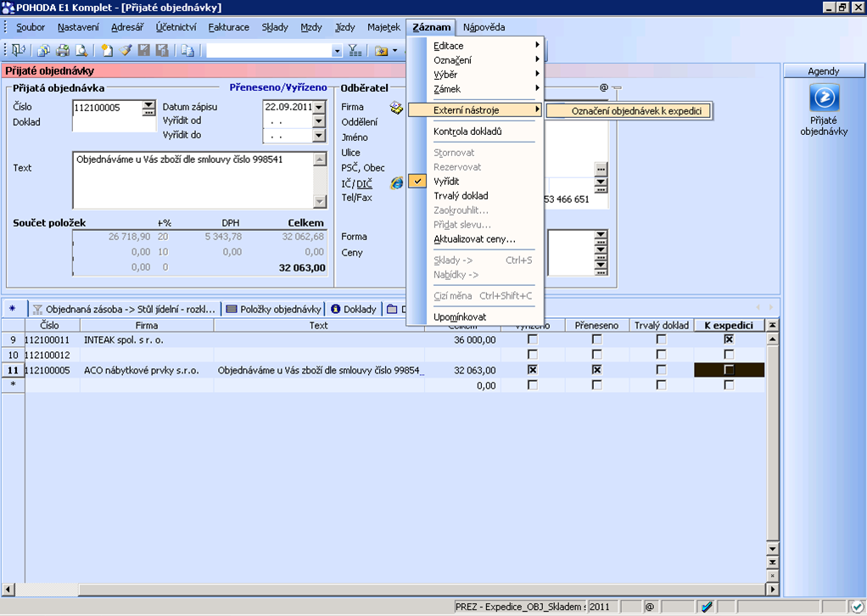Expand the Výběr submenu

[476, 75]
